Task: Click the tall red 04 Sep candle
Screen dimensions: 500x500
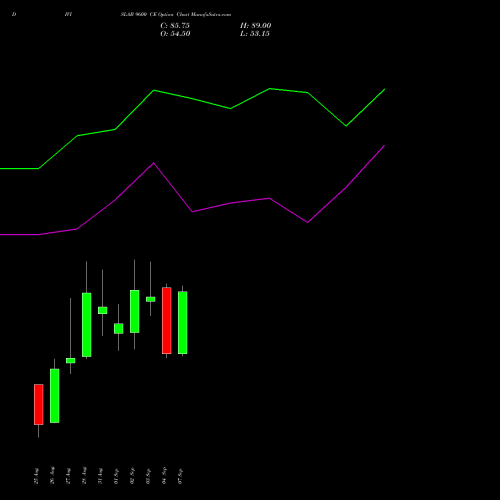Action: click(167, 320)
